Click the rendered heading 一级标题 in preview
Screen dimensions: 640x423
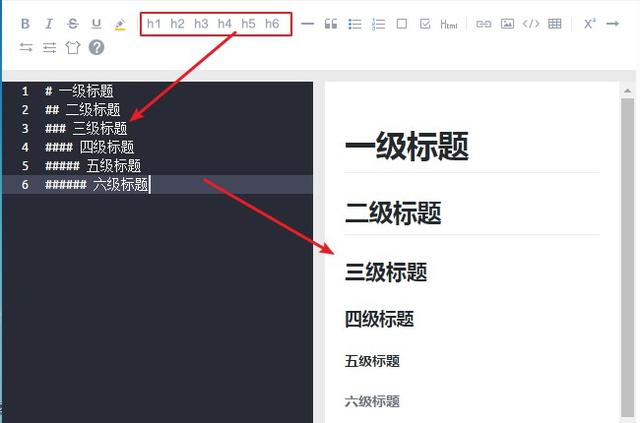click(407, 146)
